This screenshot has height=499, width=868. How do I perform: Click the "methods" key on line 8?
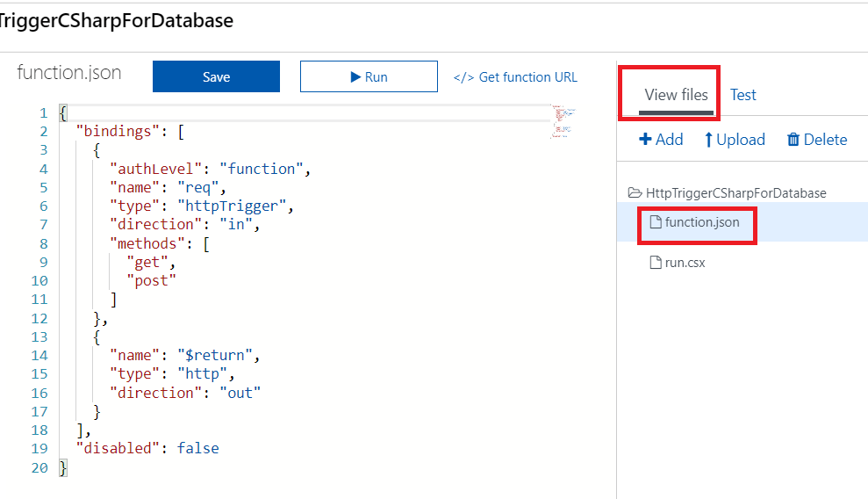tap(147, 243)
